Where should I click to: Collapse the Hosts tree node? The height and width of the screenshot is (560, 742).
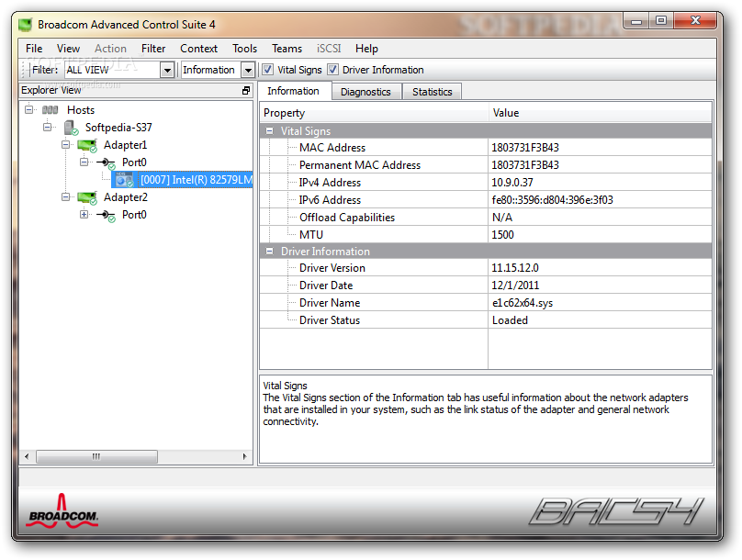click(x=28, y=110)
